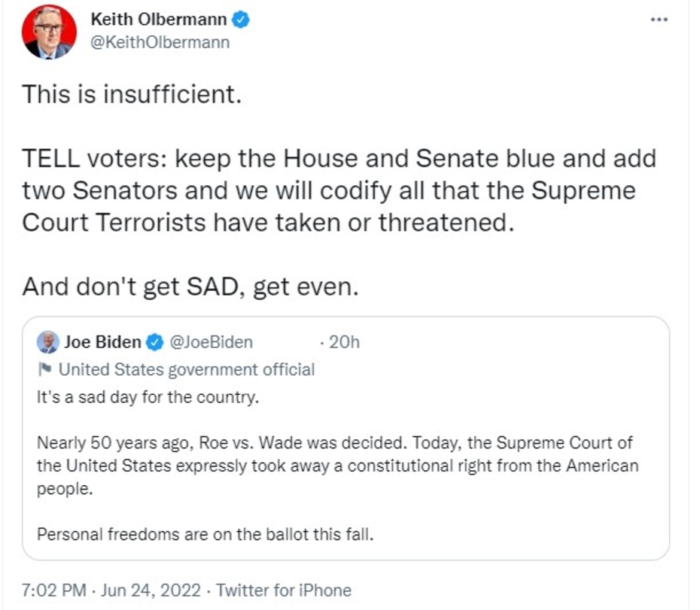Click the "And don't get SAD, get even." line

tap(190, 287)
